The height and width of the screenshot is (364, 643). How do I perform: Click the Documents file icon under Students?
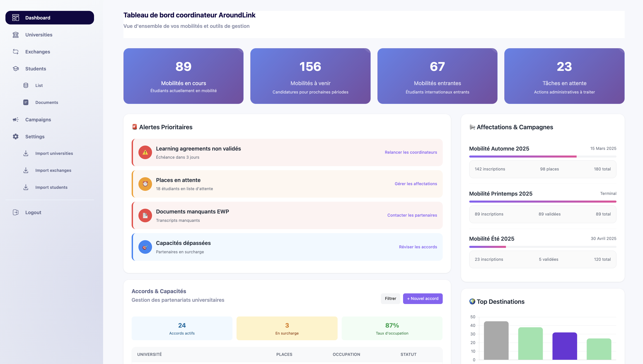(x=26, y=103)
